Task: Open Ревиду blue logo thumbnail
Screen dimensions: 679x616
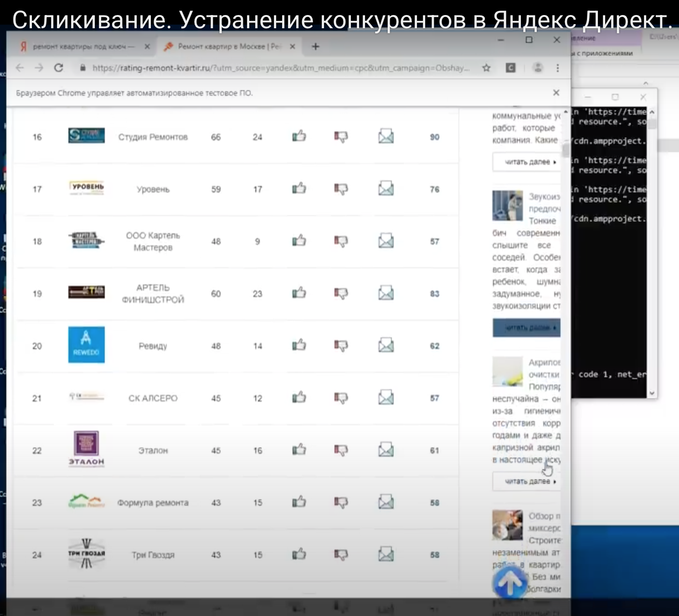Action: [x=86, y=345]
